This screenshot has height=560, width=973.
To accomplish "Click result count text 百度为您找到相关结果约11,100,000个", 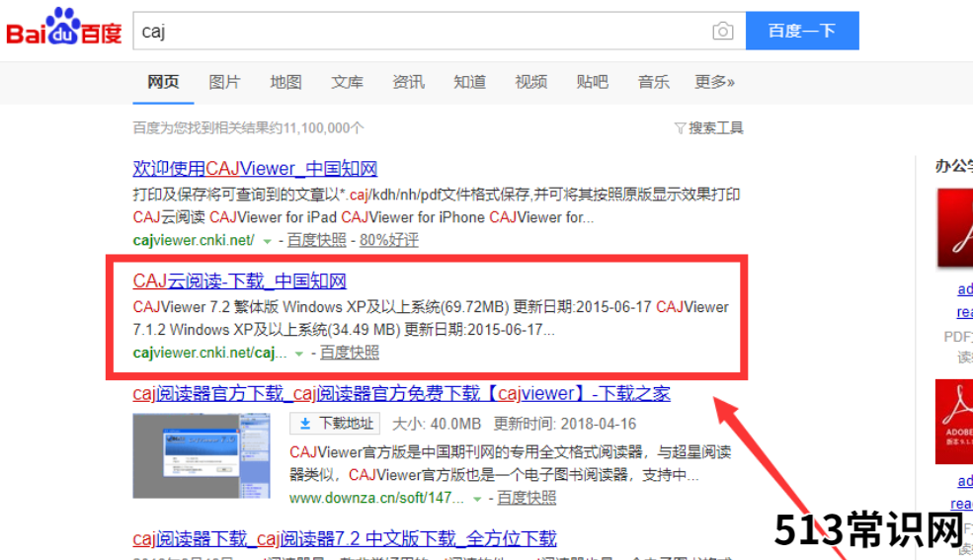I will point(248,127).
